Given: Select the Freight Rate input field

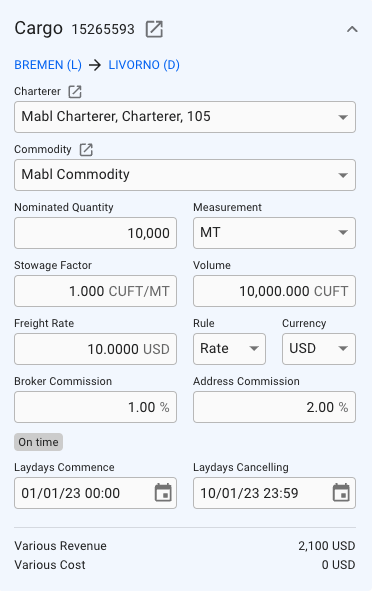Looking at the screenshot, I should 95,349.
